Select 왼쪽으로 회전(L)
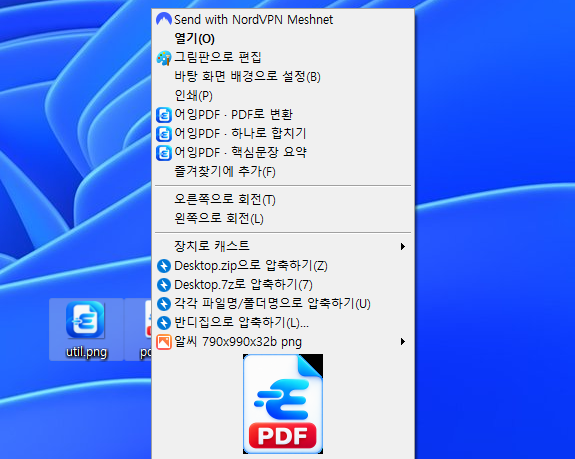 283,219
